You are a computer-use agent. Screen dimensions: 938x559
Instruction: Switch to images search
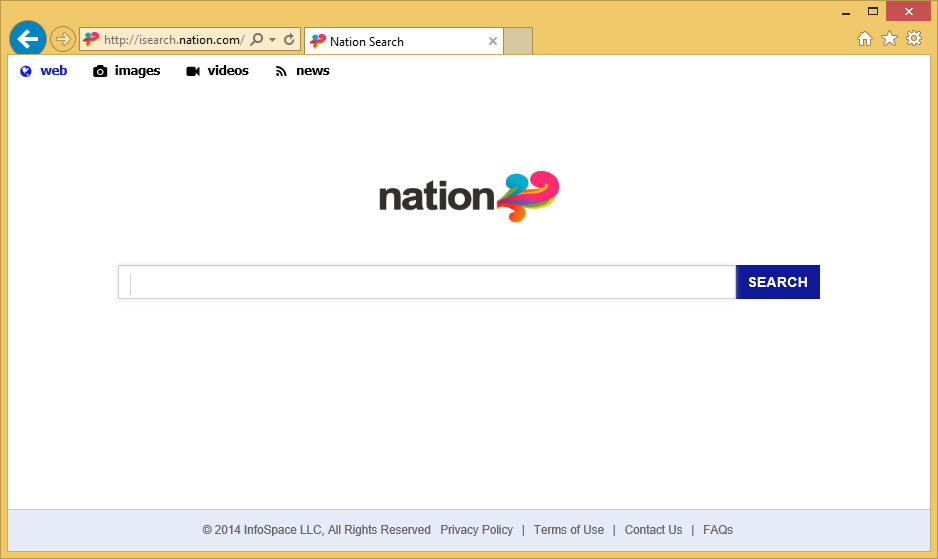click(137, 71)
